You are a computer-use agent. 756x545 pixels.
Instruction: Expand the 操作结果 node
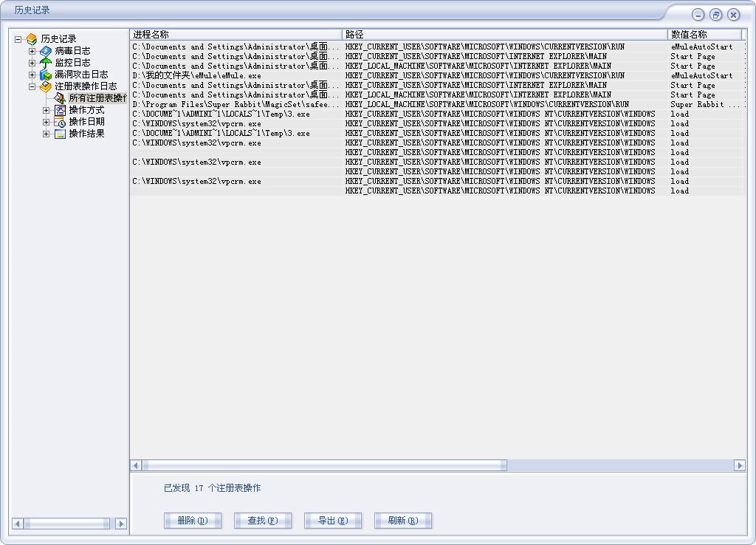click(46, 134)
